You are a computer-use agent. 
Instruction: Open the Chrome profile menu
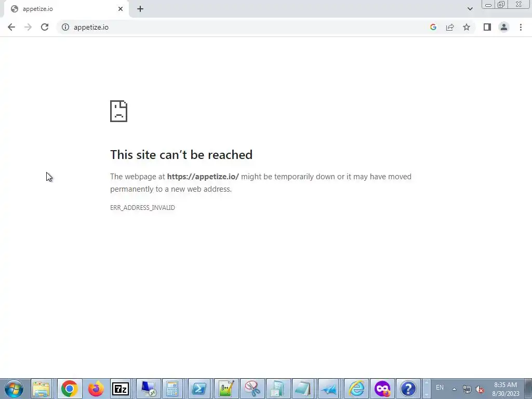[x=504, y=27]
